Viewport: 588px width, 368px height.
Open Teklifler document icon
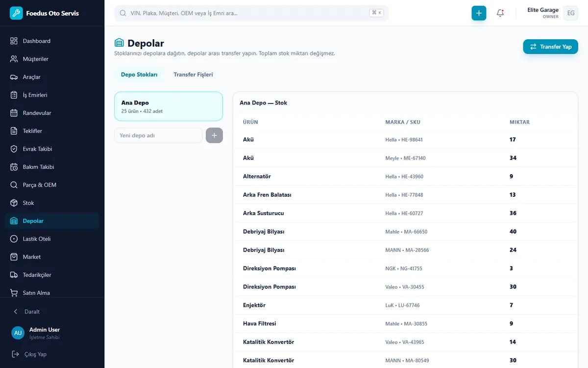click(14, 131)
